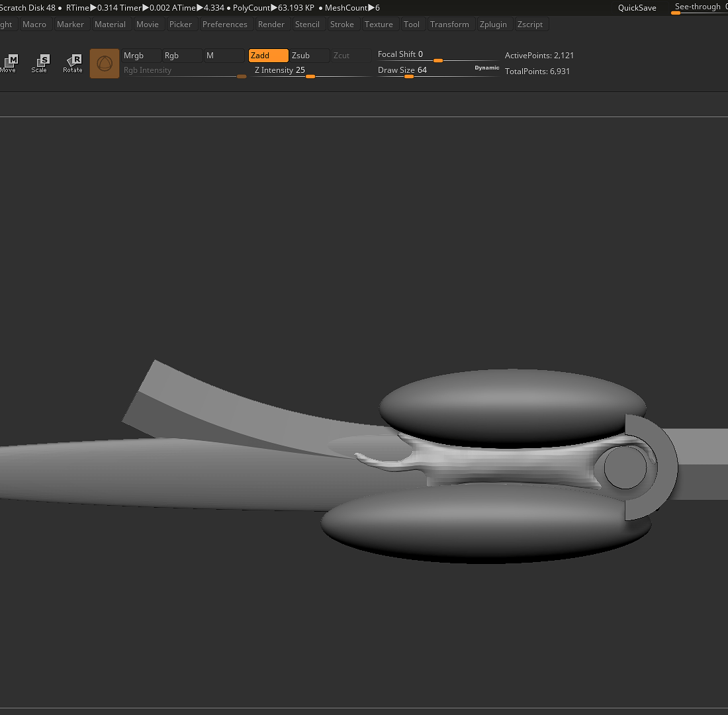Click the RTime 0.314 status text
The width and height of the screenshot is (728, 715).
point(91,8)
